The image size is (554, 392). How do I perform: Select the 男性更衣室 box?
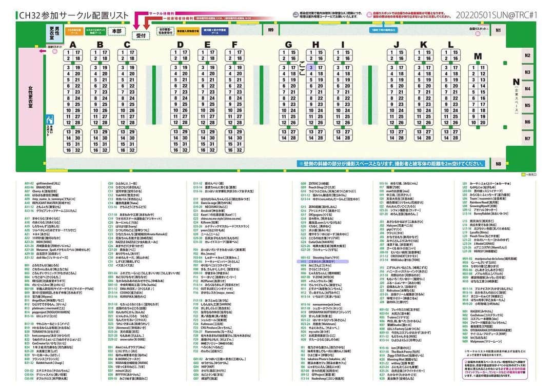54,33
